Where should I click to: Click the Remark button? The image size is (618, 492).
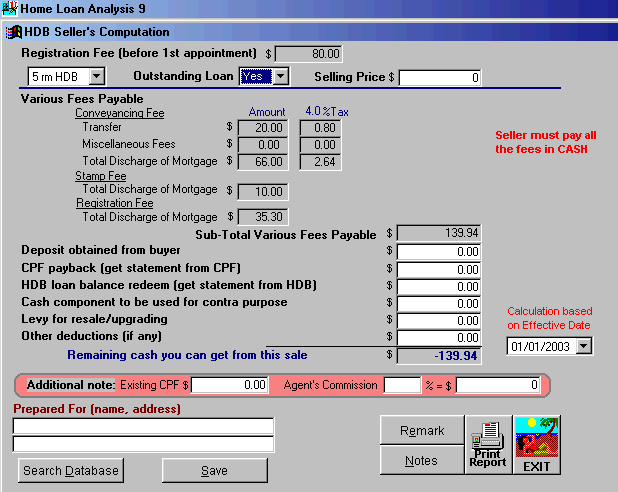[422, 430]
